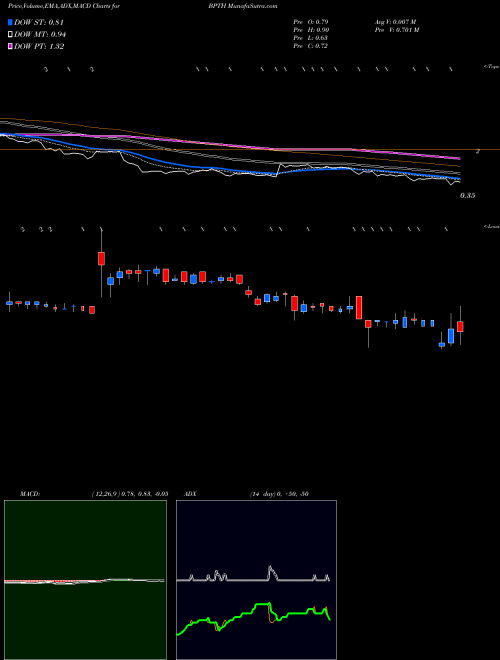Click the 'Pre C: 0.72' close value
This screenshot has height=660, width=500.
[x=311, y=46]
